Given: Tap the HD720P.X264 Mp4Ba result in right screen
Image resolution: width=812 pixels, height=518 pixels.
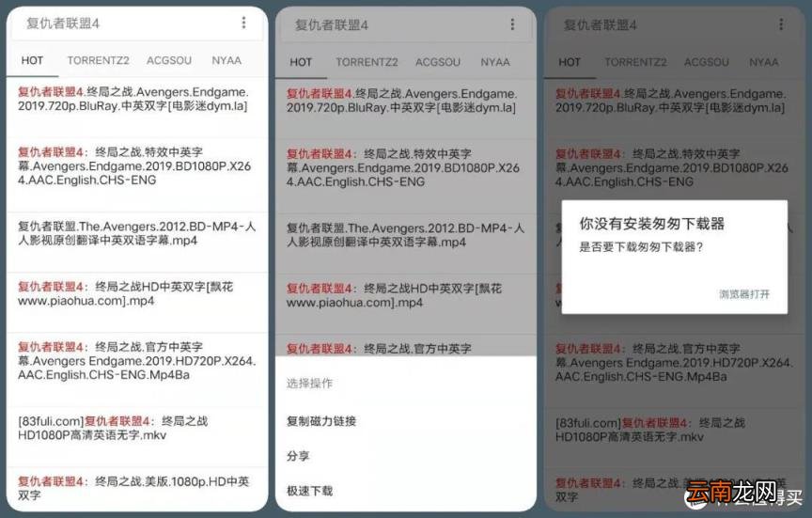Looking at the screenshot, I should click(x=675, y=371).
